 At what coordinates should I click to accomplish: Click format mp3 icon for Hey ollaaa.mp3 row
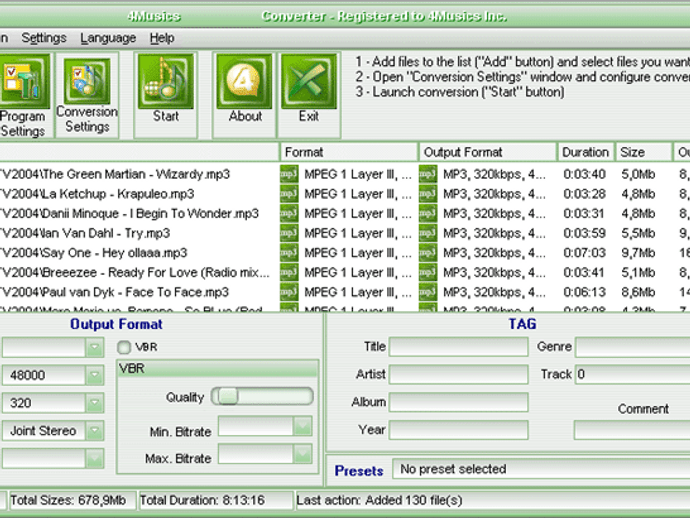(x=289, y=253)
